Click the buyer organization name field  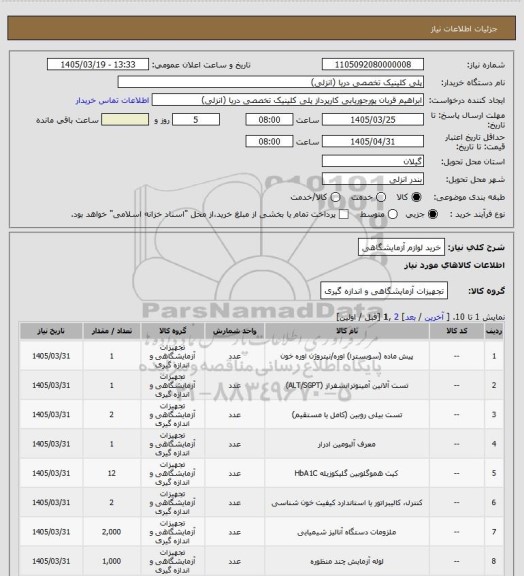click(270, 82)
